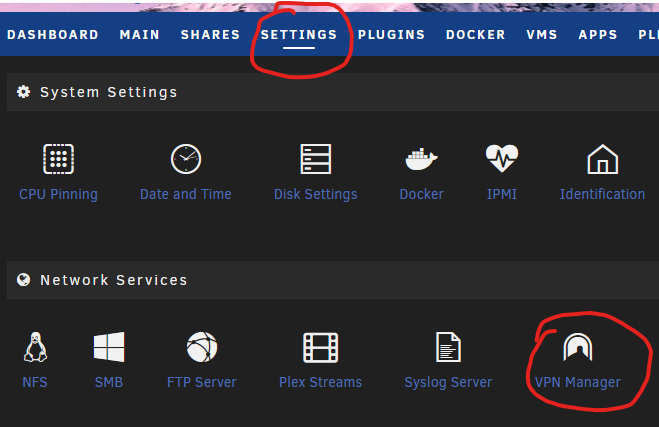
Task: Open the CPU Pinning chip icon
Action: coord(58,159)
